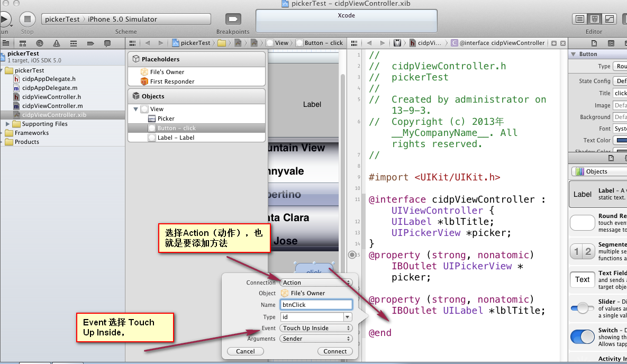Click the connection circle beside line 15
The image size is (627, 364).
pyautogui.click(x=352, y=255)
